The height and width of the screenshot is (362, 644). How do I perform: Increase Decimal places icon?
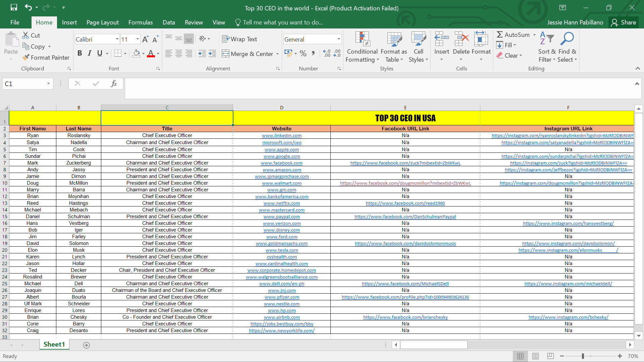pos(327,53)
